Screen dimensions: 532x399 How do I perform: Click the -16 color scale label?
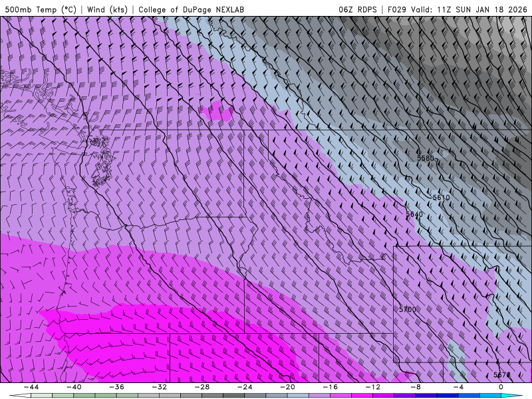tap(331, 387)
